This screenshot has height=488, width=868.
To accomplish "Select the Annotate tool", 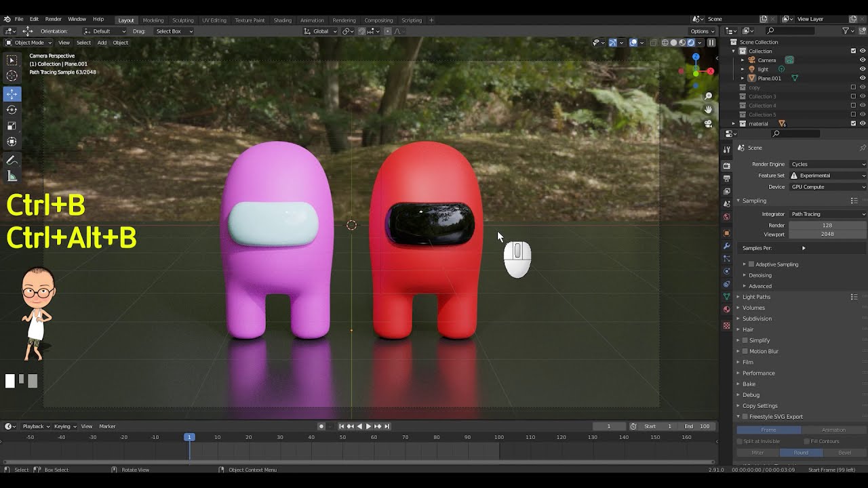I will (x=12, y=161).
